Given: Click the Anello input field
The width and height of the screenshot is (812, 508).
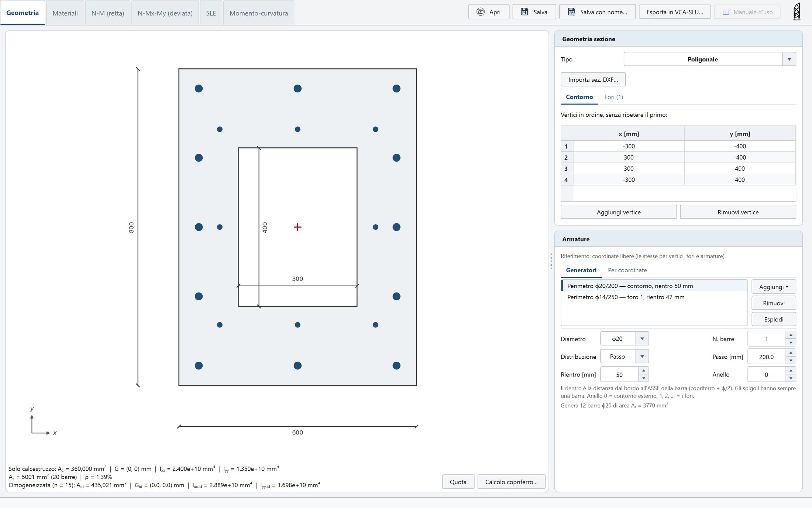Looking at the screenshot, I should [x=766, y=375].
